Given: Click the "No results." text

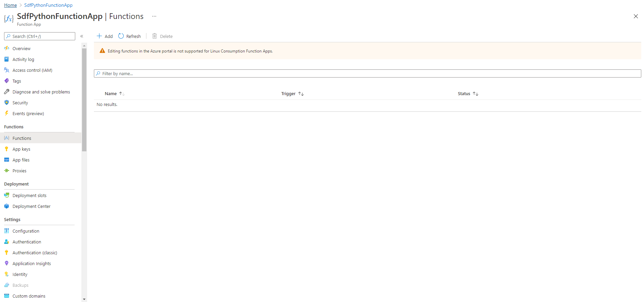Looking at the screenshot, I should click(x=107, y=105).
